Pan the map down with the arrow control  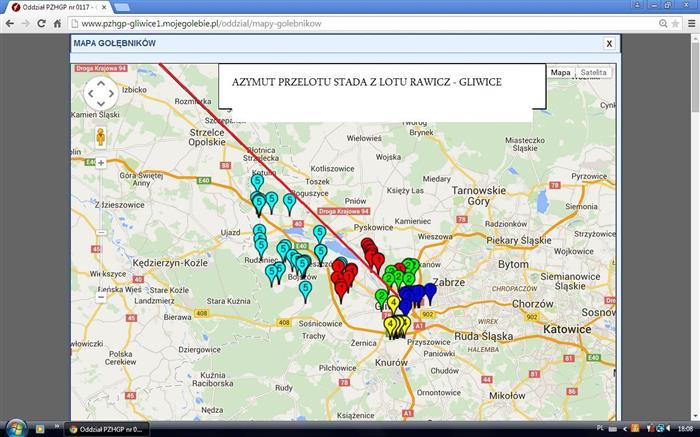(x=100, y=107)
